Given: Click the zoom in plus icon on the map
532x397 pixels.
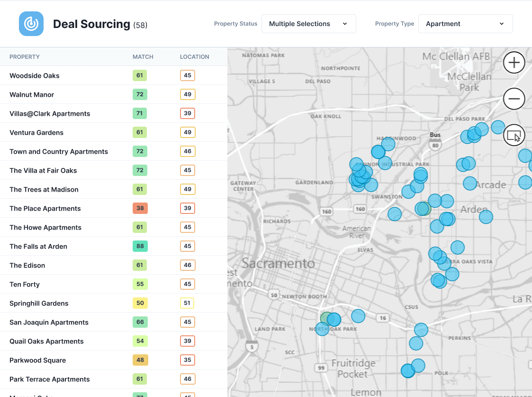Looking at the screenshot, I should 514,62.
